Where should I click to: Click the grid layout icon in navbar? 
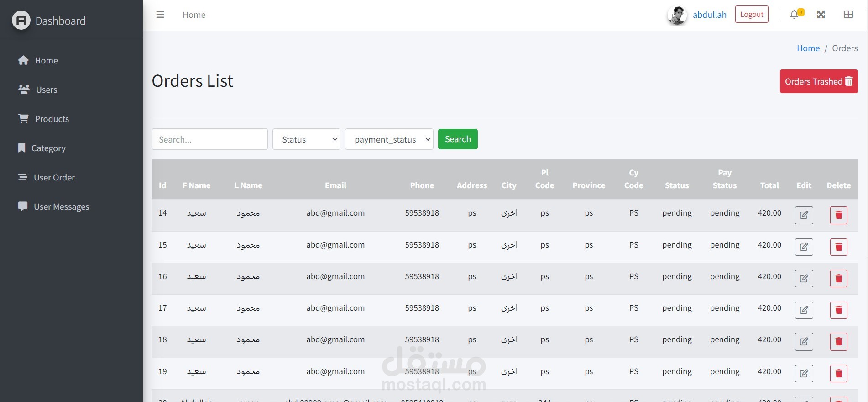(x=848, y=15)
